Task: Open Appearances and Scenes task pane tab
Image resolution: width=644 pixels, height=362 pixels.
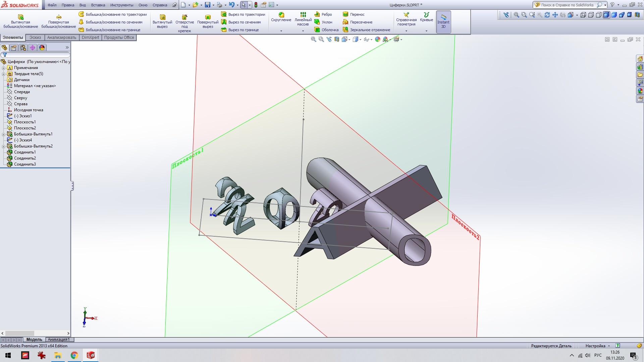Action: coord(640,91)
